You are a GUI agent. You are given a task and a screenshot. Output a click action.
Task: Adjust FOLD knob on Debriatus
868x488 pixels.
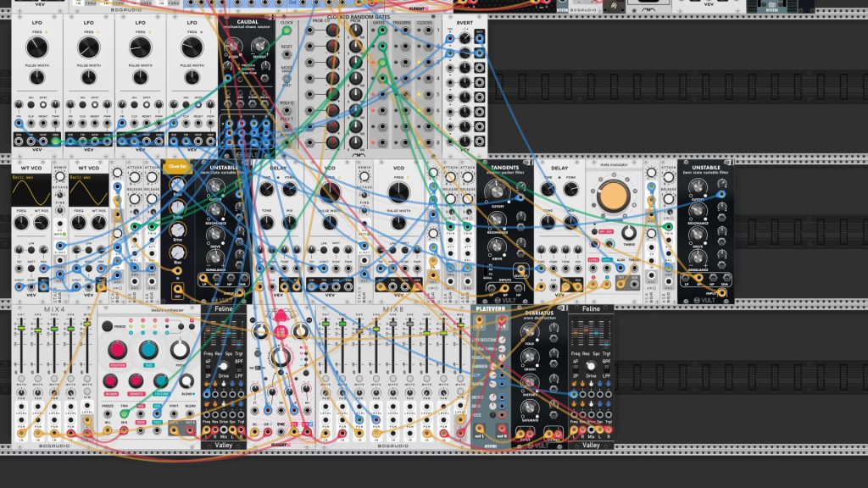(530, 331)
